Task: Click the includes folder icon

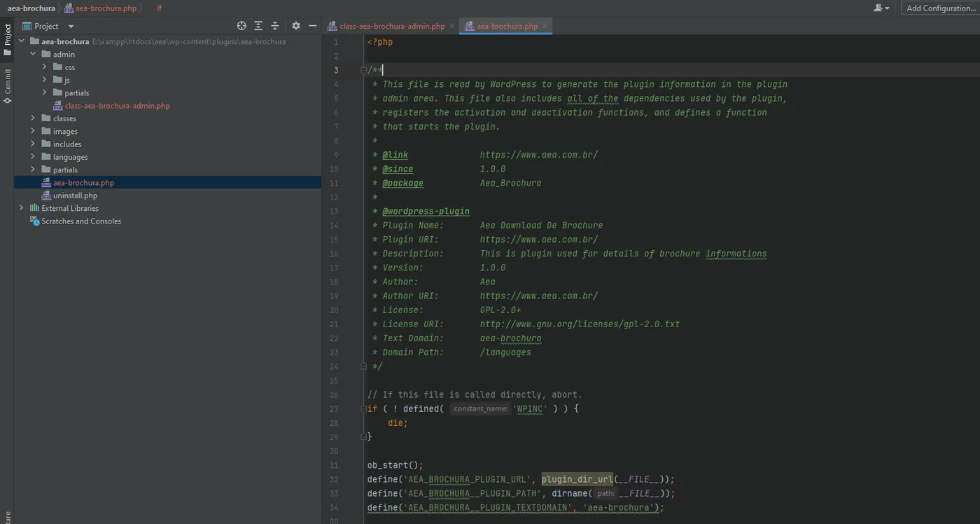Action: point(46,144)
